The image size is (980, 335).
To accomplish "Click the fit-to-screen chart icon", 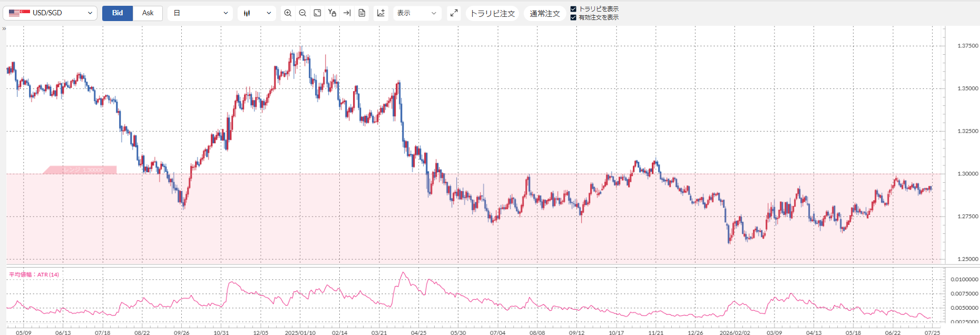I will pos(317,13).
